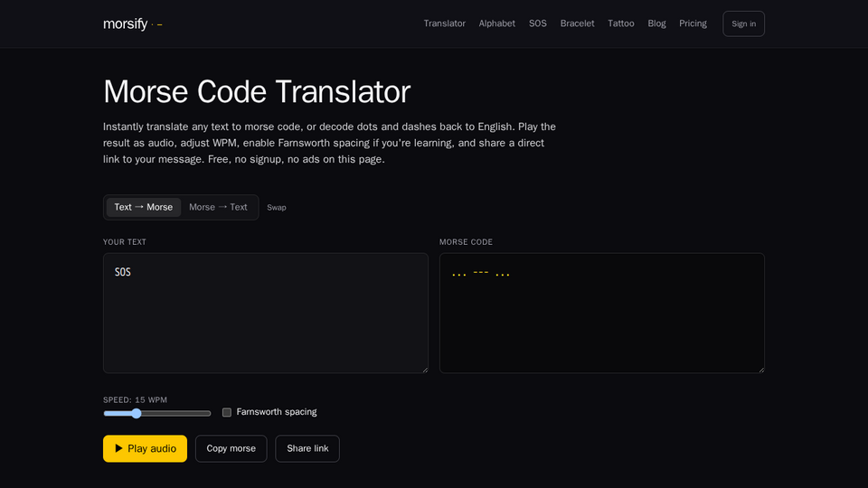Go to the morsify logo home link
Screen dimensions: 868x488
click(x=132, y=23)
